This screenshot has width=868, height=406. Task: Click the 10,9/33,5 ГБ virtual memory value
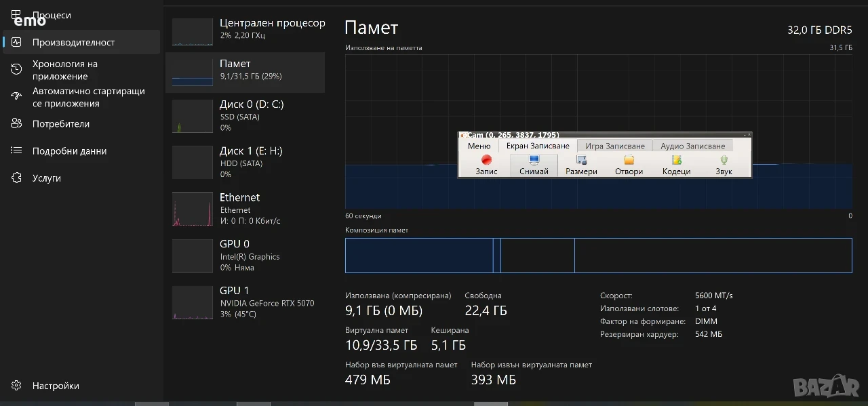[381, 345]
